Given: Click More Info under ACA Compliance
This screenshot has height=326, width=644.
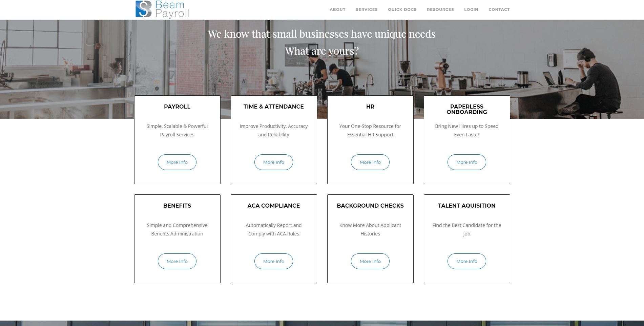Looking at the screenshot, I should 274,261.
